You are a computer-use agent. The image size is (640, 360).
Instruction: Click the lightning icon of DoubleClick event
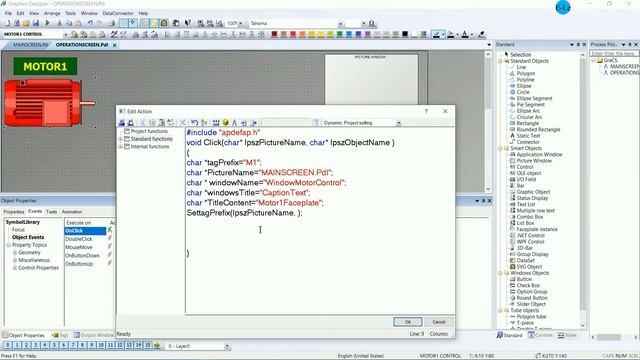(110, 239)
